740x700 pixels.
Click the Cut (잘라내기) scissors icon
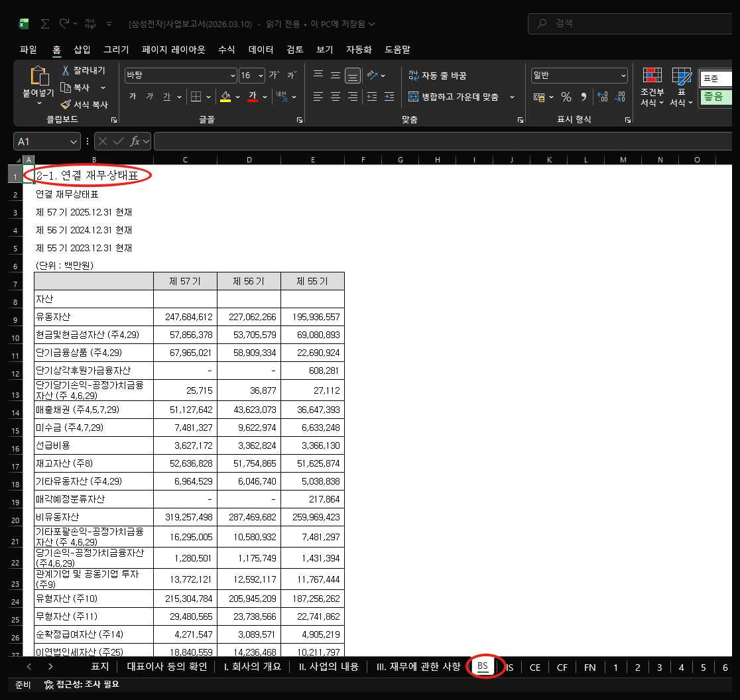[66, 70]
